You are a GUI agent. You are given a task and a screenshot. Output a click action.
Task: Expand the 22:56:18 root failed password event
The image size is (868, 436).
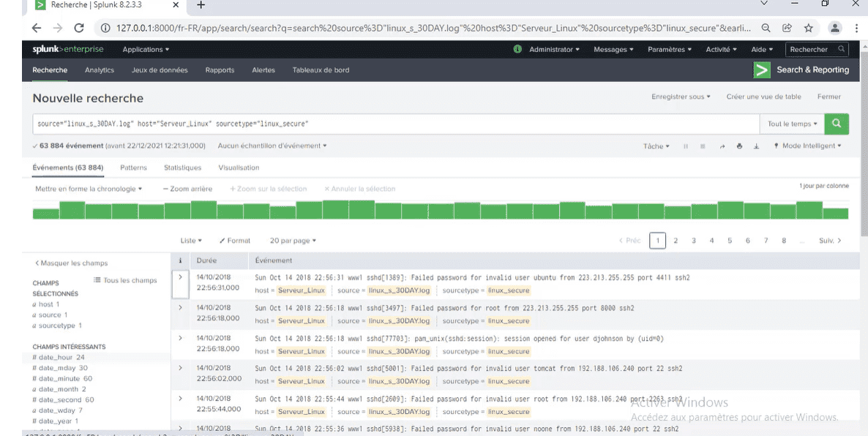pos(180,307)
